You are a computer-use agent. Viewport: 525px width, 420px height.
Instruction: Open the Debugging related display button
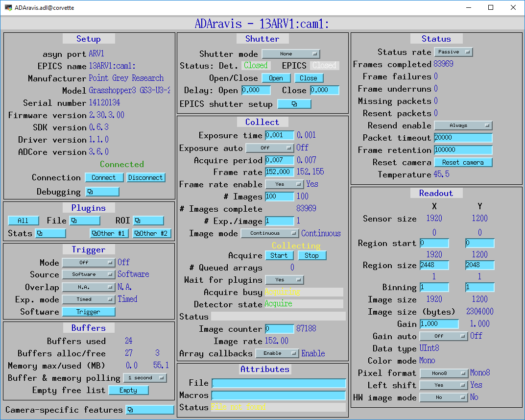click(102, 192)
